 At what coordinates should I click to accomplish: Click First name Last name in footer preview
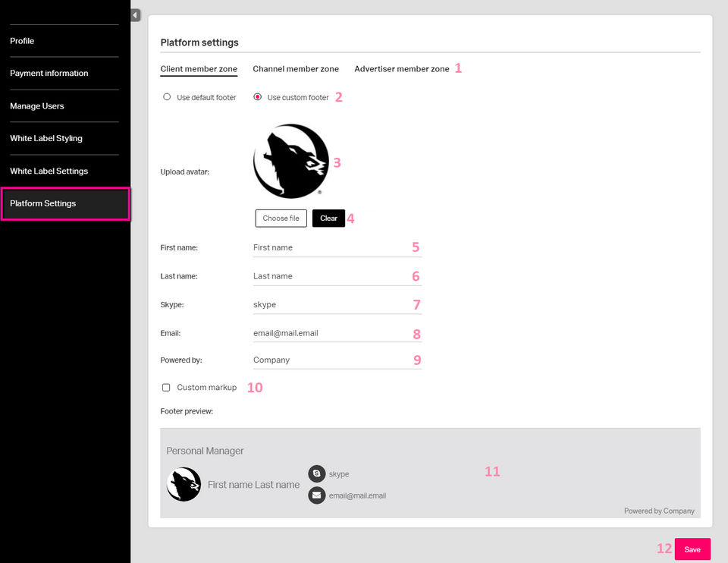point(253,485)
